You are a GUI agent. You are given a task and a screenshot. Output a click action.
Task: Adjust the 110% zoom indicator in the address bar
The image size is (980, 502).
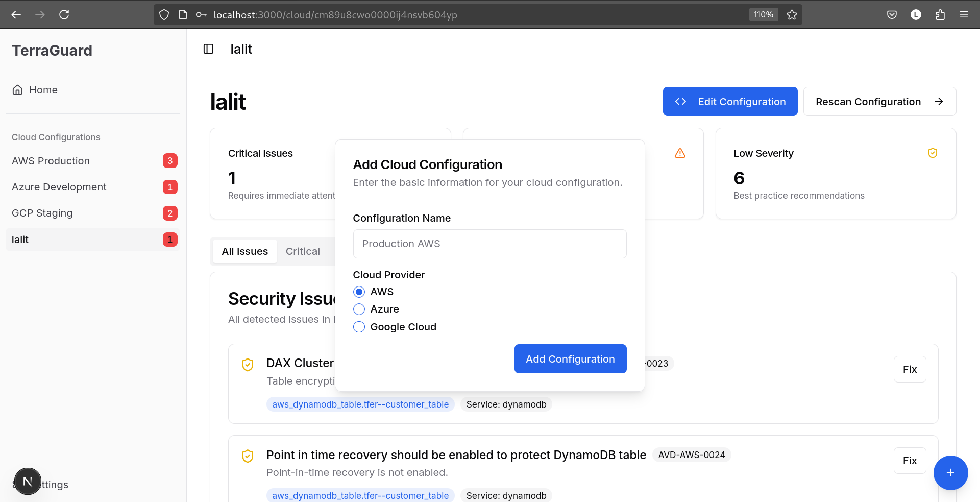[763, 14]
